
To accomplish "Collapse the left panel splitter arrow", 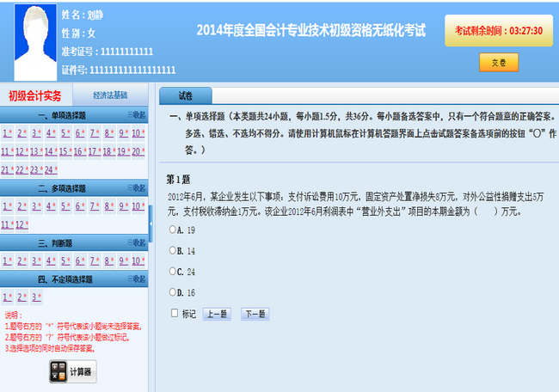I will tap(151, 224).
